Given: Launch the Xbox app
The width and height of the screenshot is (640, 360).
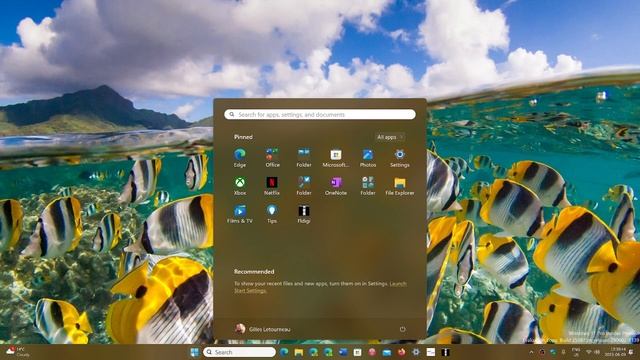Looking at the screenshot, I should (240, 186).
